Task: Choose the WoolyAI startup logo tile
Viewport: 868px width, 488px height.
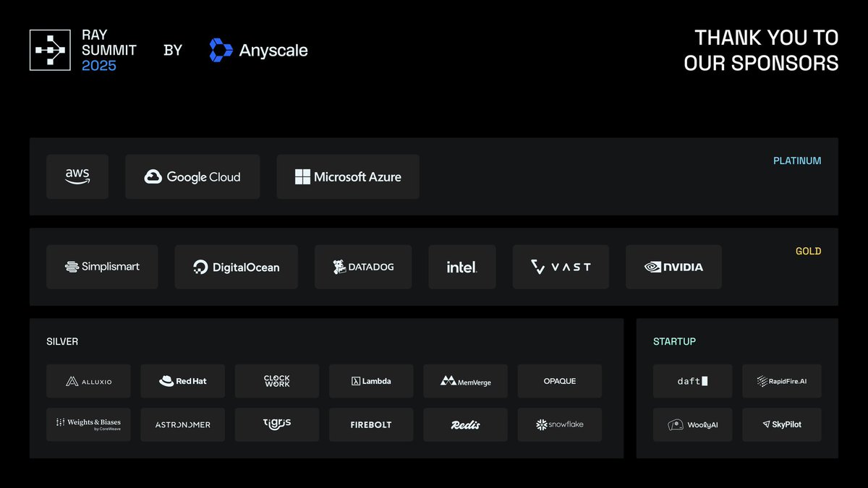Action: [x=693, y=424]
